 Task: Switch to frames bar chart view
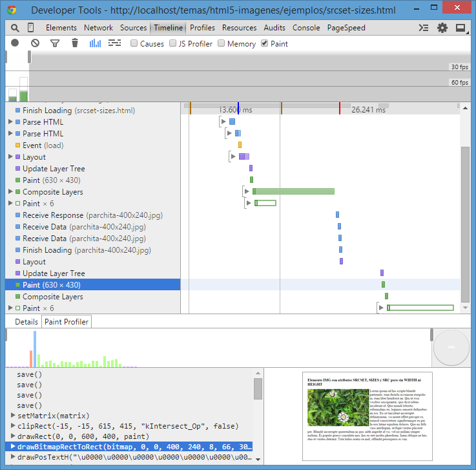[x=95, y=43]
